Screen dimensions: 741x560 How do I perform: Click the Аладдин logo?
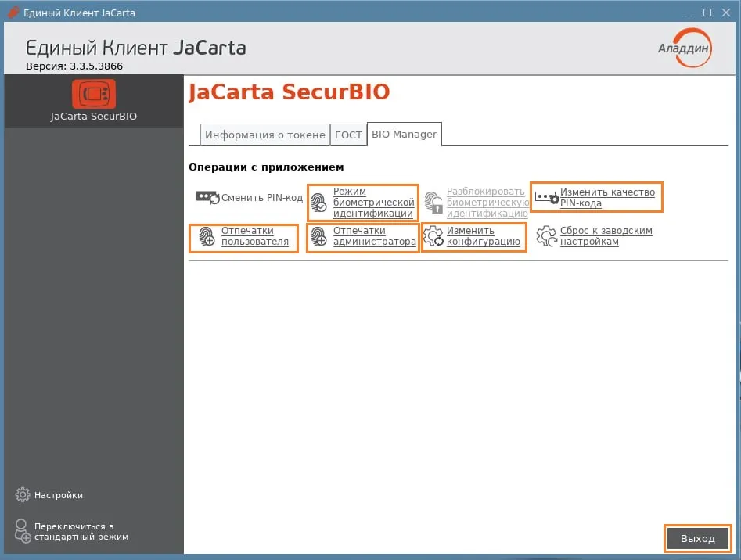click(x=685, y=48)
